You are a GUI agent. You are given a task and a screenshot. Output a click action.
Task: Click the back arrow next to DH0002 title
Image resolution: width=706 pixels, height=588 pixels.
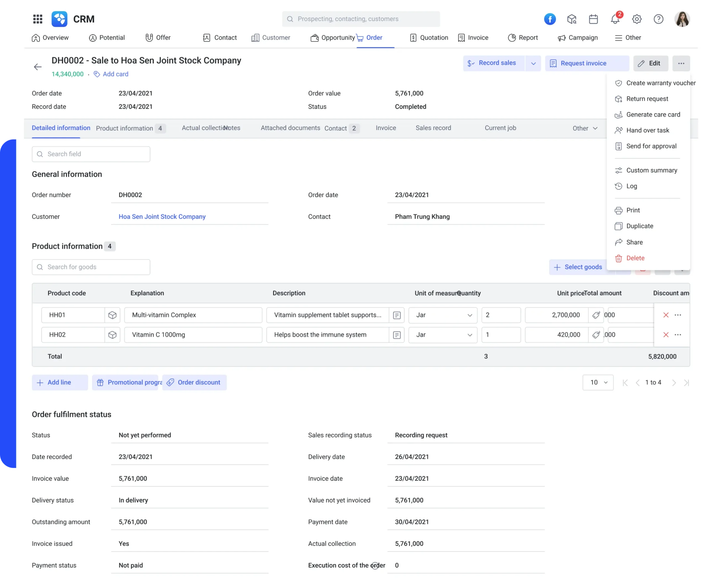tap(38, 66)
